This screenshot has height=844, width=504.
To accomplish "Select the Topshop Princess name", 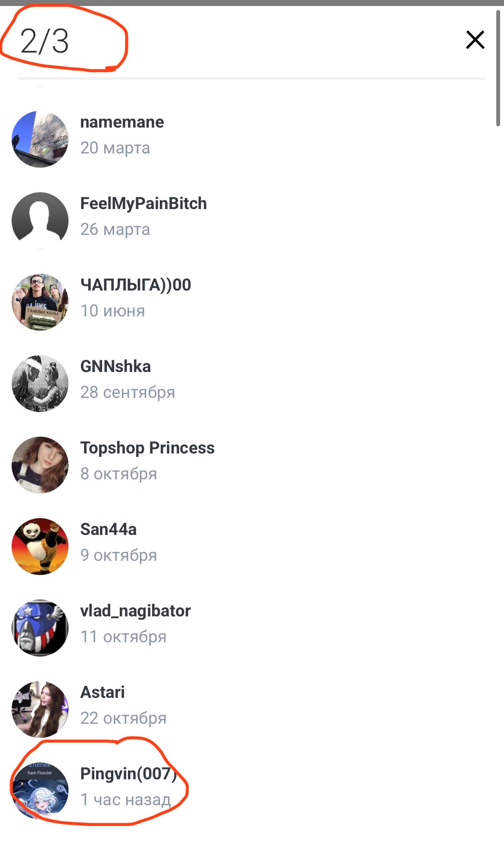I will coord(147,448).
